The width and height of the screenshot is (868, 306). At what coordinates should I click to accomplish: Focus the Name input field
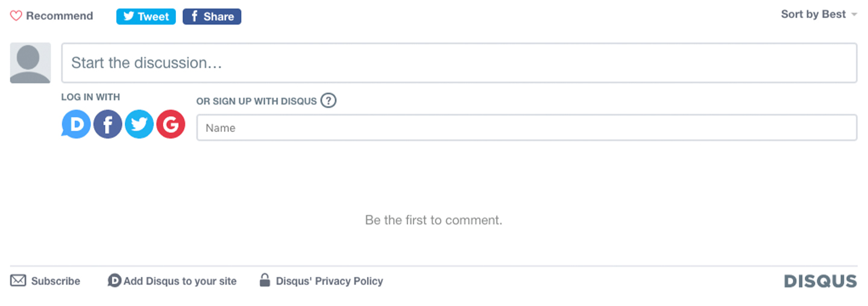tap(527, 128)
